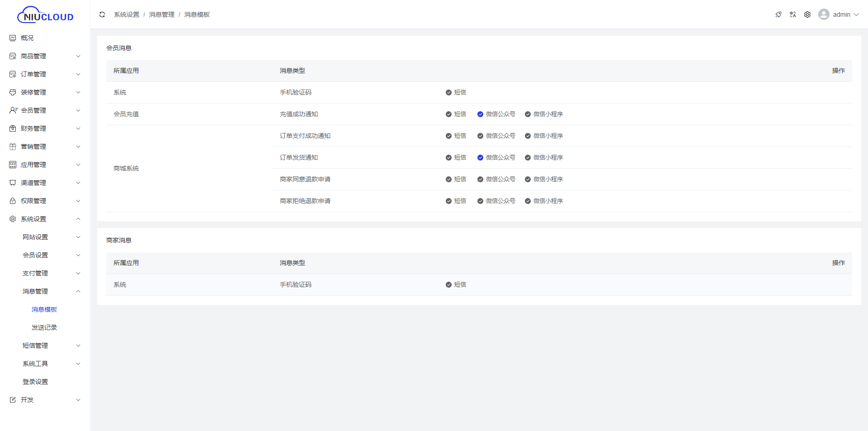Click the 消息管理 breadcrumb link
868x431 pixels.
[x=161, y=14]
